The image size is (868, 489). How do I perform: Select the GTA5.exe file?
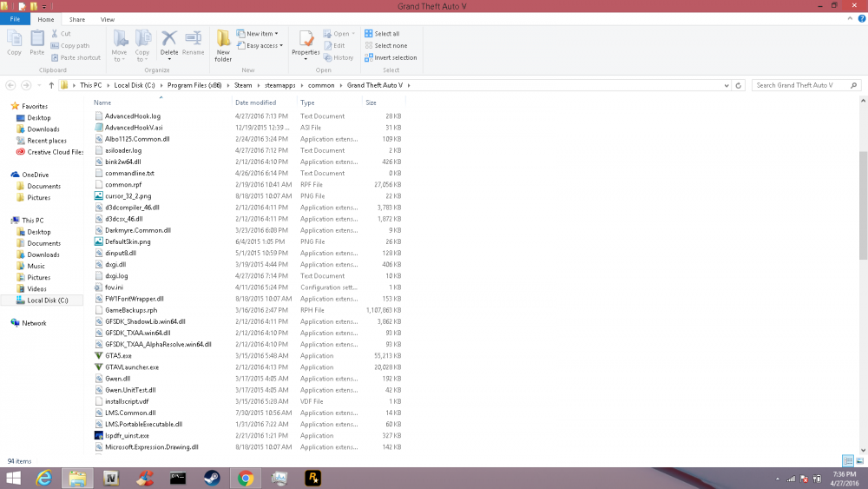pos(118,355)
